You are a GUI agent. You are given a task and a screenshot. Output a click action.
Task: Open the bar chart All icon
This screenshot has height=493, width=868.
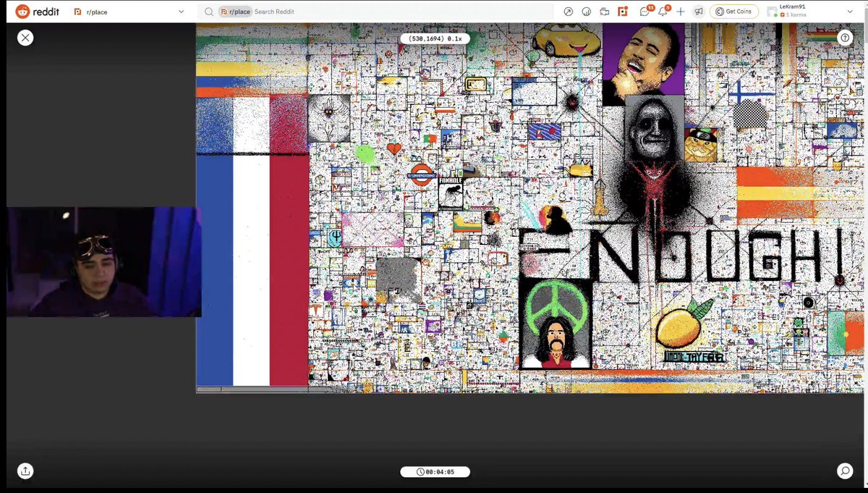(586, 12)
